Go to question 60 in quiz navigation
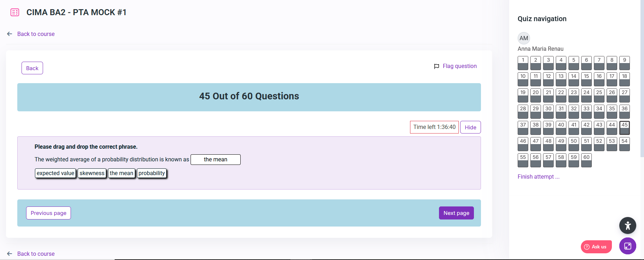 click(586, 160)
